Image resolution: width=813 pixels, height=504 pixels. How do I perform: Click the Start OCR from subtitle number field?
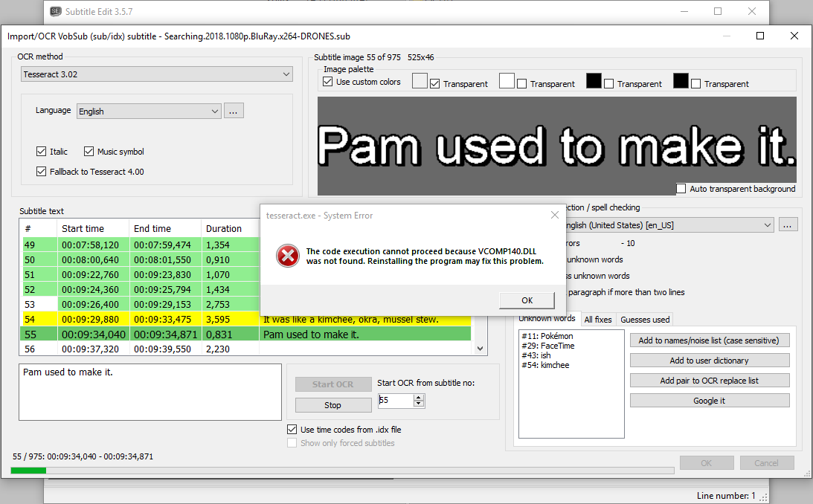pyautogui.click(x=396, y=401)
